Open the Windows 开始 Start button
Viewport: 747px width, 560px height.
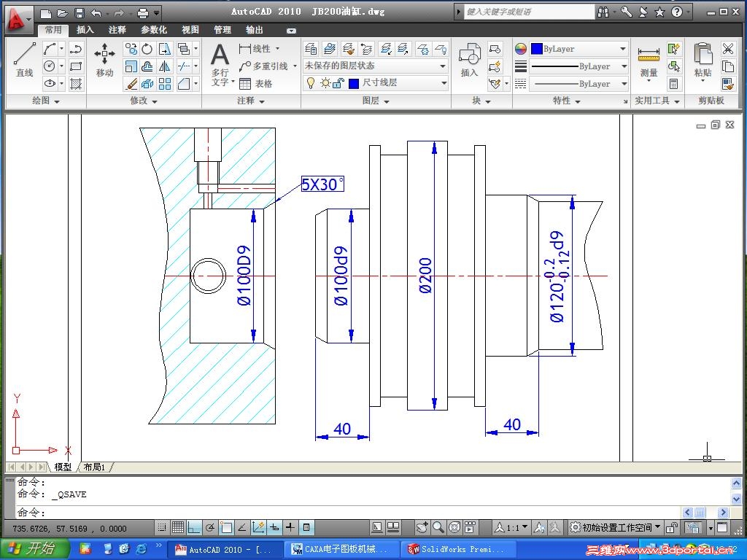click(x=34, y=548)
